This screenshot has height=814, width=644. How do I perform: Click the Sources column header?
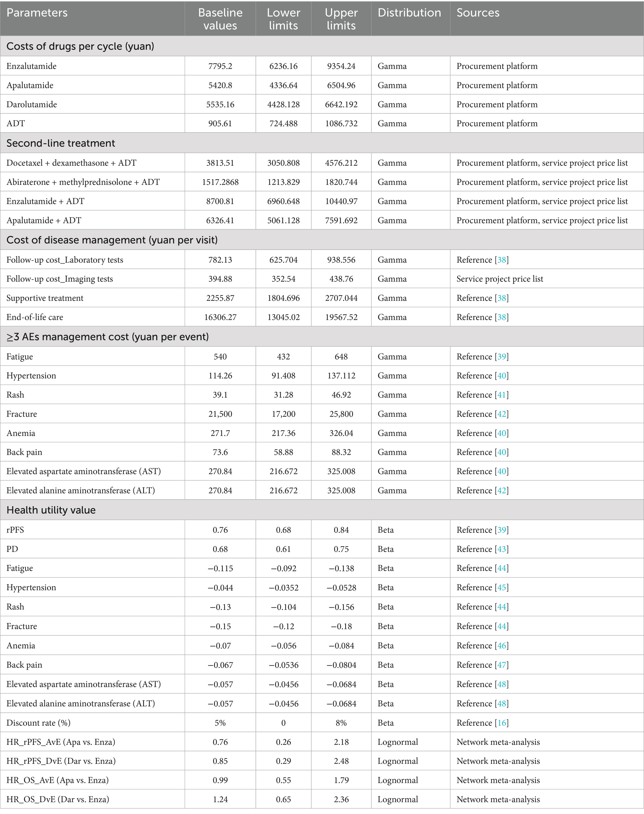click(x=478, y=13)
